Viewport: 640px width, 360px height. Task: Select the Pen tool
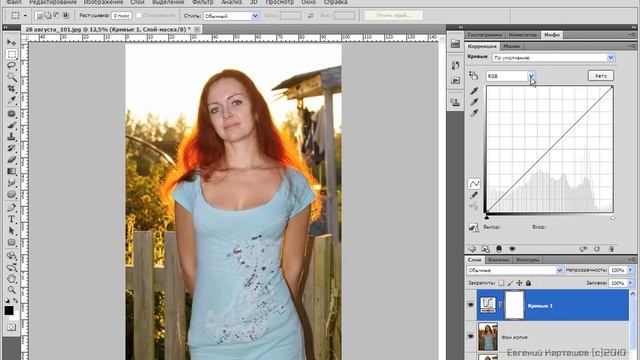pyautogui.click(x=11, y=208)
